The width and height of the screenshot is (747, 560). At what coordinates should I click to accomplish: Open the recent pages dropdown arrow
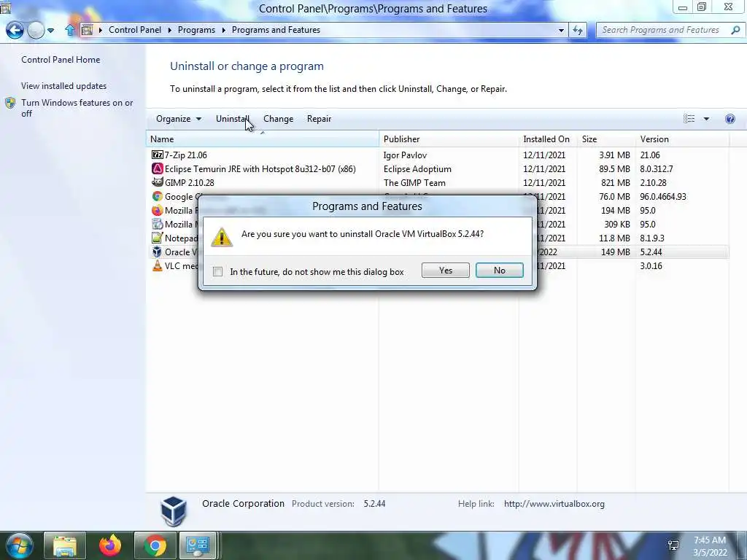[x=50, y=31]
